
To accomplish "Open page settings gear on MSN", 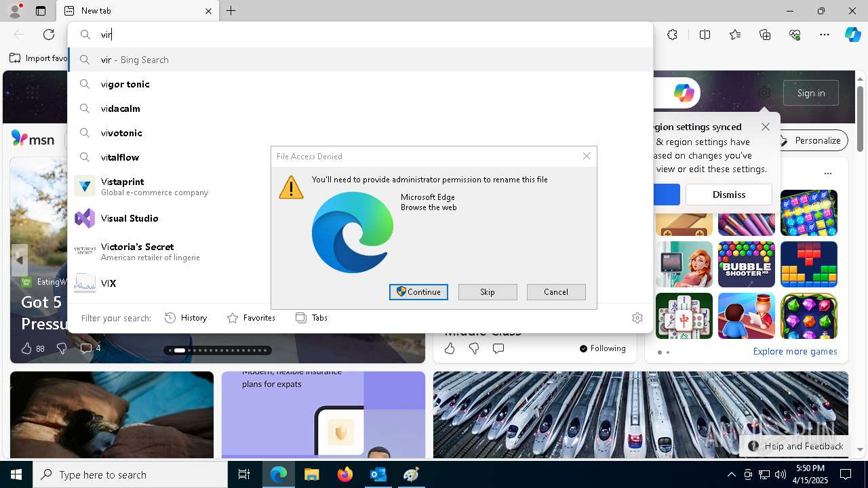I will [764, 93].
